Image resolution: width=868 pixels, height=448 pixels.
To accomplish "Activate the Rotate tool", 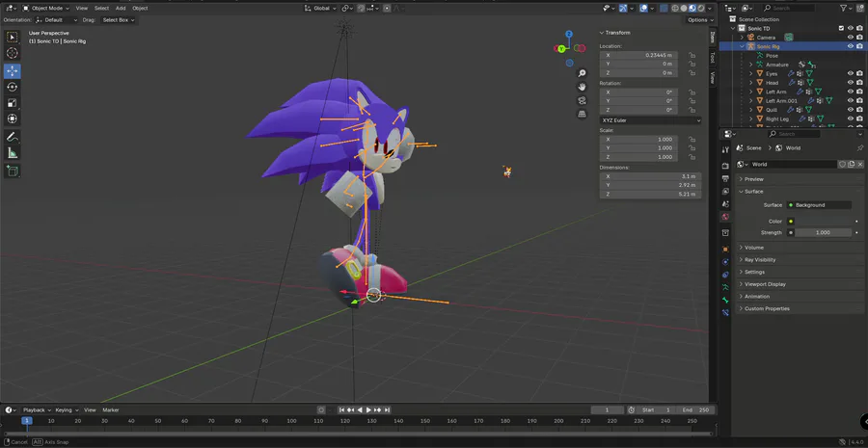I will [x=13, y=87].
